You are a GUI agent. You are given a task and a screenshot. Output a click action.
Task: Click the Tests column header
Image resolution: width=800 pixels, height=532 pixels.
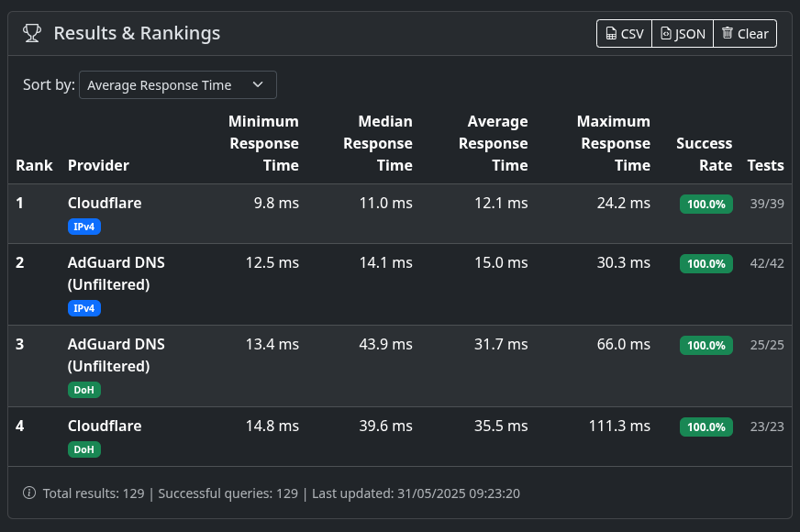(765, 165)
